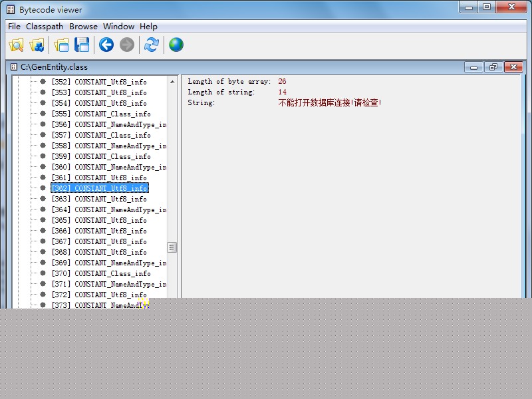Open the Browse menu
Screen dimensions: 532x399
[x=83, y=27]
